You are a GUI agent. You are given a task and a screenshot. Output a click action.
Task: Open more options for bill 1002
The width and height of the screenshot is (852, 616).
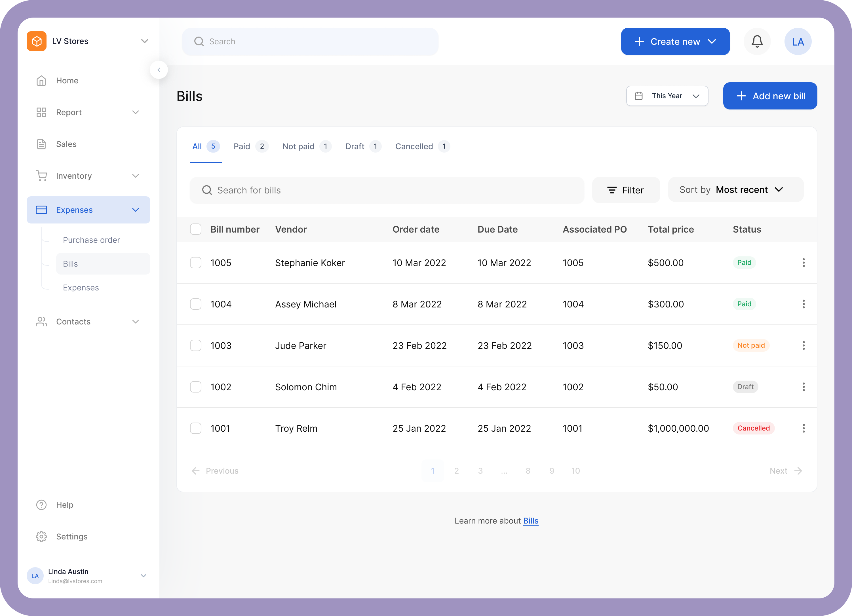click(804, 387)
